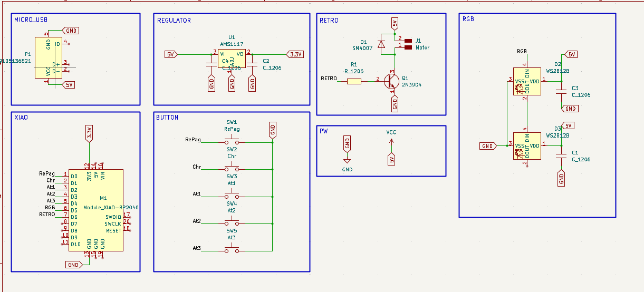Viewport: 644px width, 292px height.
Task: Click the C2 capacitor symbol near regulator output
Action: tap(252, 64)
